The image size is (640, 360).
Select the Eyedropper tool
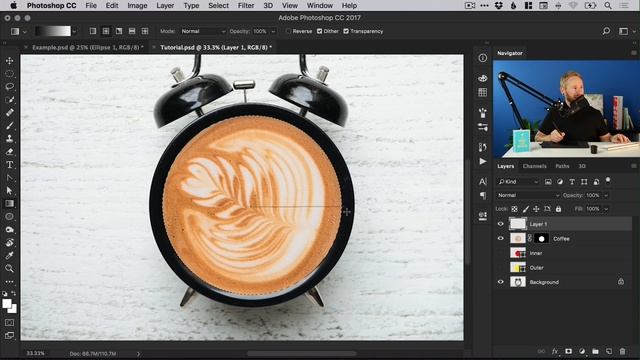pos(9,256)
